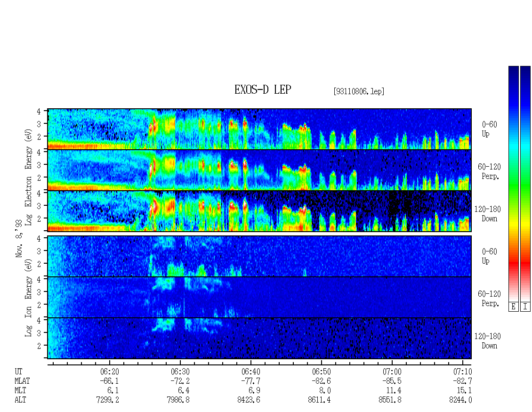Click the MLAT value -66.1
Screen dimensions: 532x412
tap(110, 381)
